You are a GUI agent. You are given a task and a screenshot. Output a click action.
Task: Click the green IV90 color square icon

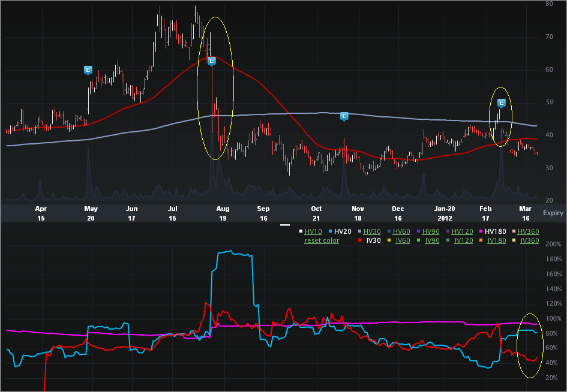pos(419,239)
